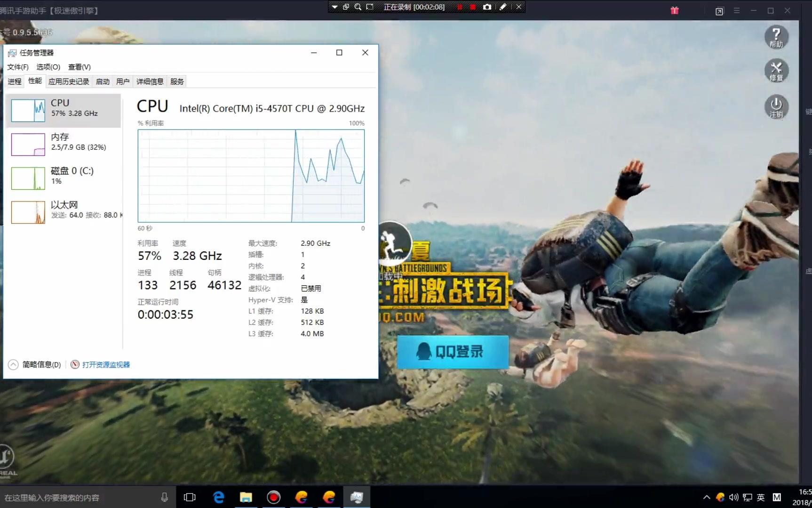
Task: Click the 已禁用 virtualization value
Action: click(311, 288)
